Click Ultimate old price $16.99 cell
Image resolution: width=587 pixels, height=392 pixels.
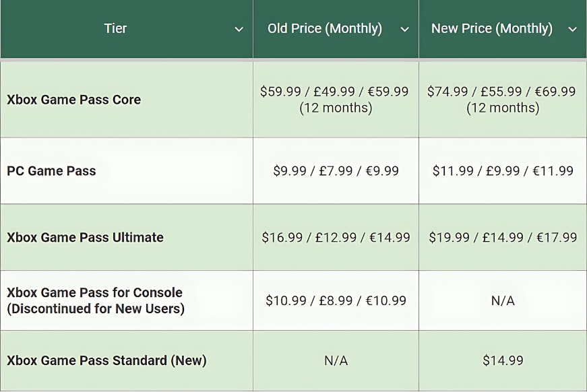(x=336, y=237)
